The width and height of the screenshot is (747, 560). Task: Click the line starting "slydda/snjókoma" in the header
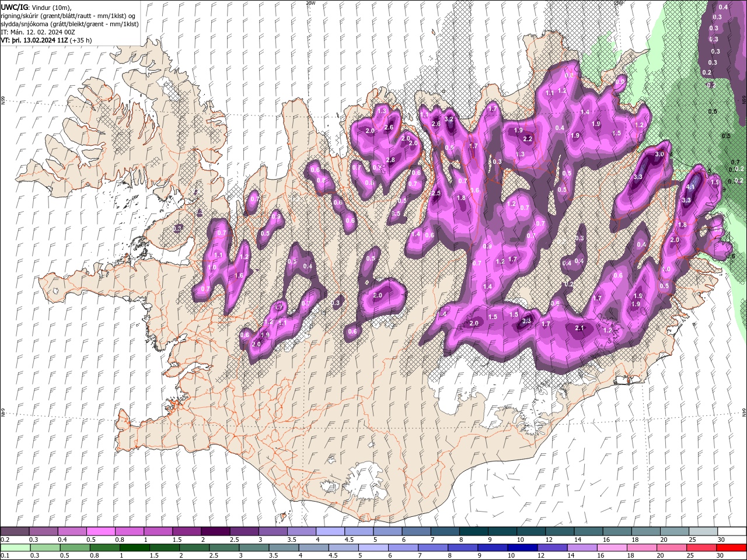tap(70, 23)
